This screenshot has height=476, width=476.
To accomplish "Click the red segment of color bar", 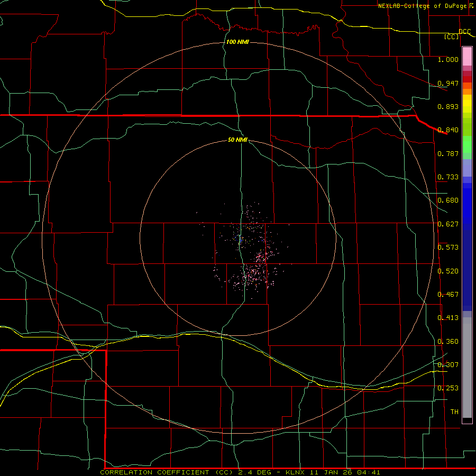I will tap(467, 79).
